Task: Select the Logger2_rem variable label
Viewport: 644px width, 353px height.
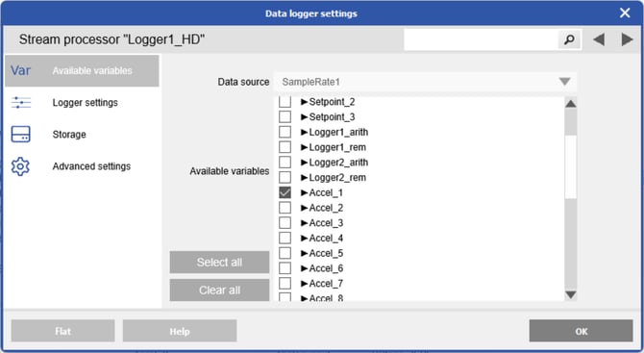Action: pos(337,178)
